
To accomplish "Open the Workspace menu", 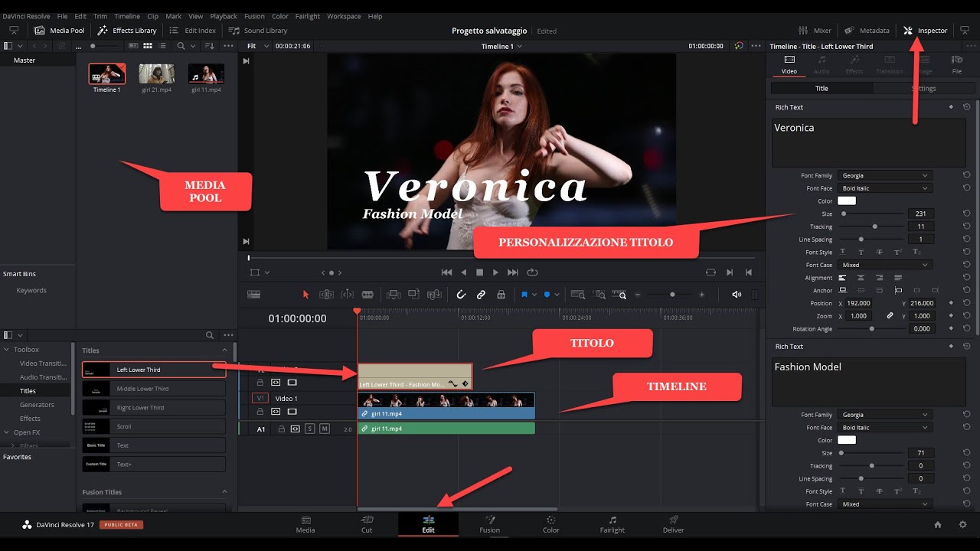I will [x=344, y=16].
